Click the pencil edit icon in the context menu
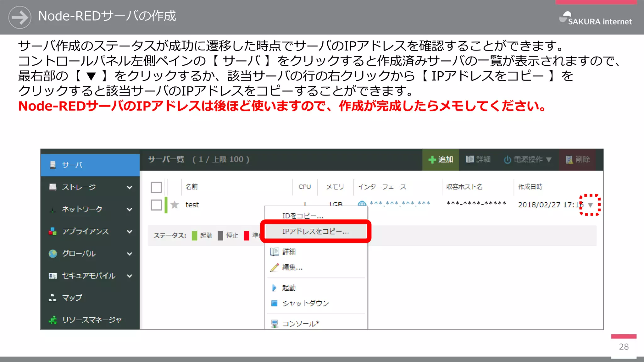The image size is (644, 362). click(275, 267)
